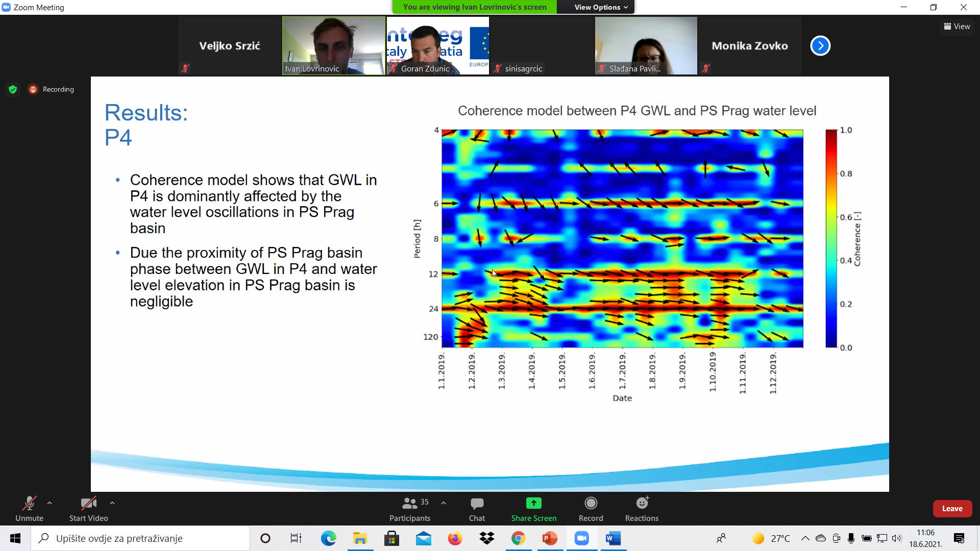Open the Participants panel

[409, 509]
